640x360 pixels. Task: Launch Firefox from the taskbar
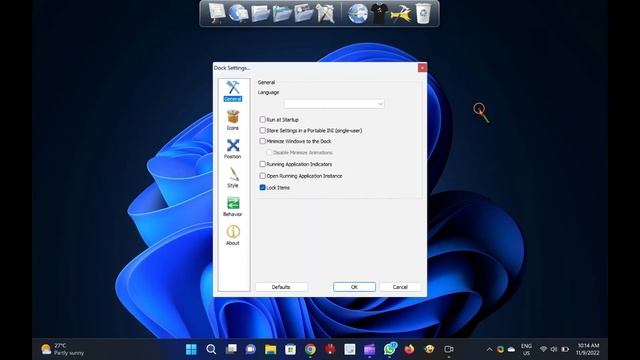(x=409, y=349)
